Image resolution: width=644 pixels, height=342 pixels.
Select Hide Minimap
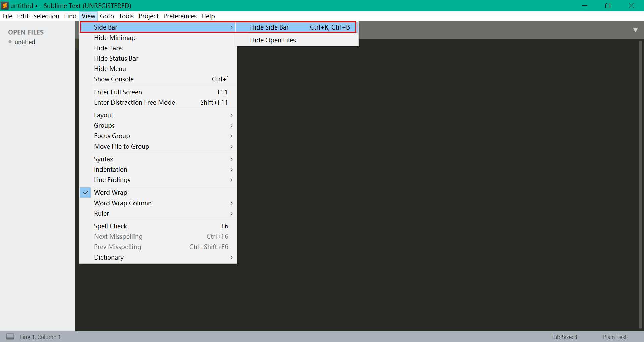(158, 38)
